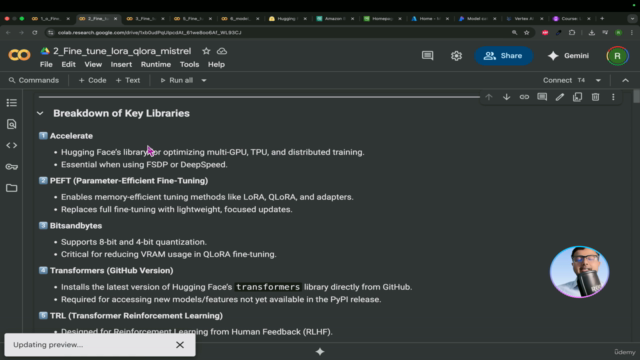Open more cell actions menu
640x360 pixels.
coord(613,97)
